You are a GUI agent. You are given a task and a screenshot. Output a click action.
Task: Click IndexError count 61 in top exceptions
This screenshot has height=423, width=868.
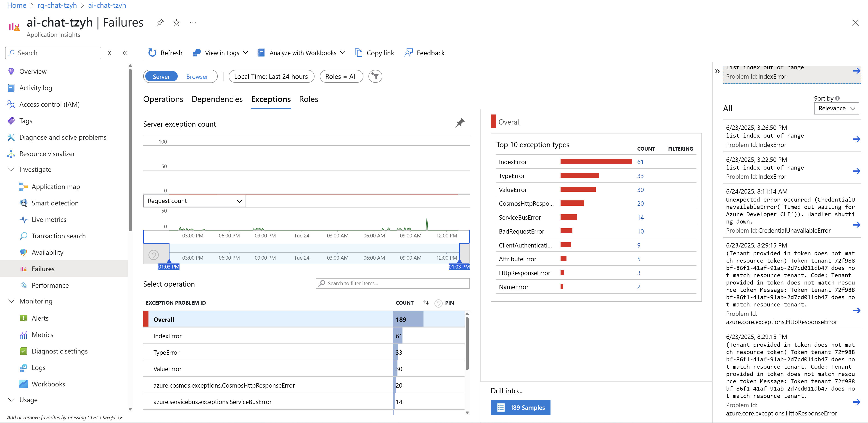(x=640, y=162)
